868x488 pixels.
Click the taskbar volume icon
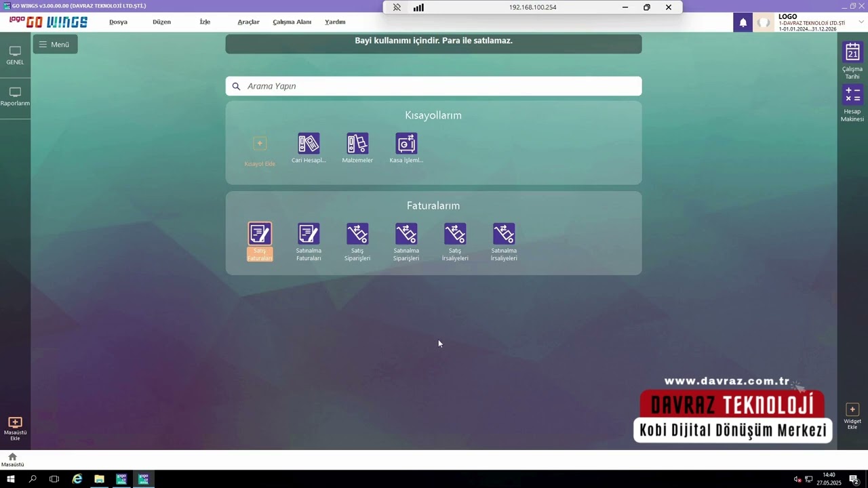point(797,479)
